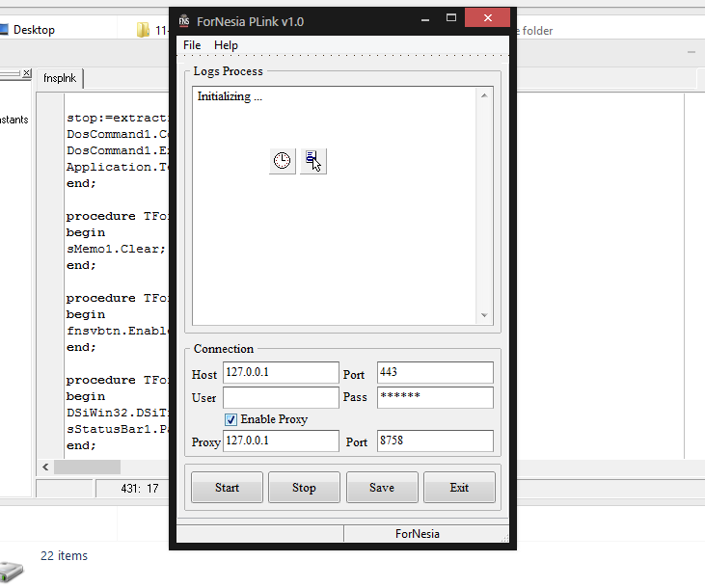Click the Save button

coord(382,488)
